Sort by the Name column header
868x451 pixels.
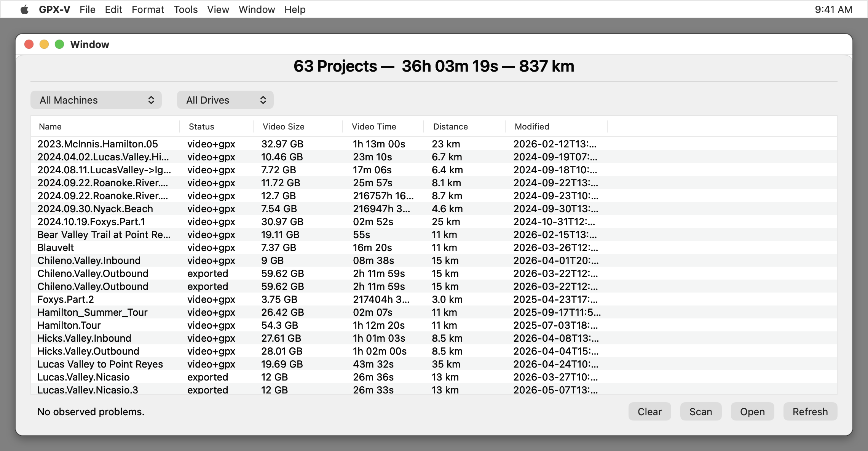click(x=105, y=126)
